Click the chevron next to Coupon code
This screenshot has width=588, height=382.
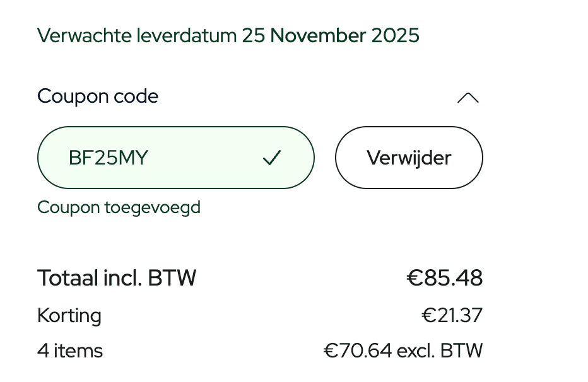click(468, 96)
